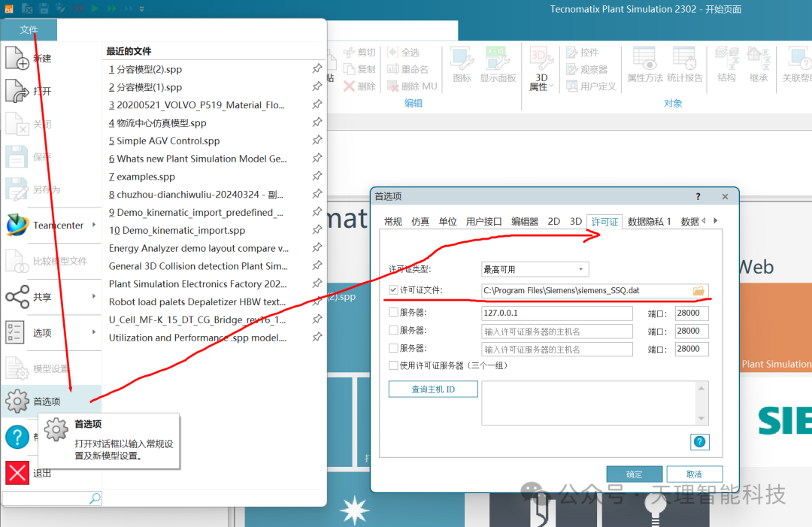Enable the second 服务器 checkbox
The height and width of the screenshot is (527, 812).
click(393, 330)
